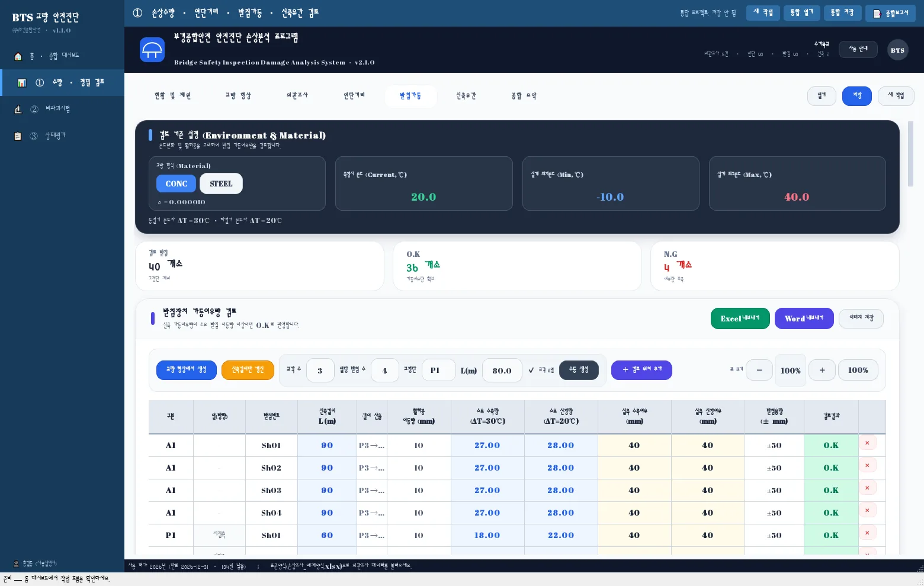Click 통합 열기 in top bar
This screenshot has width=924, height=586.
coord(801,13)
